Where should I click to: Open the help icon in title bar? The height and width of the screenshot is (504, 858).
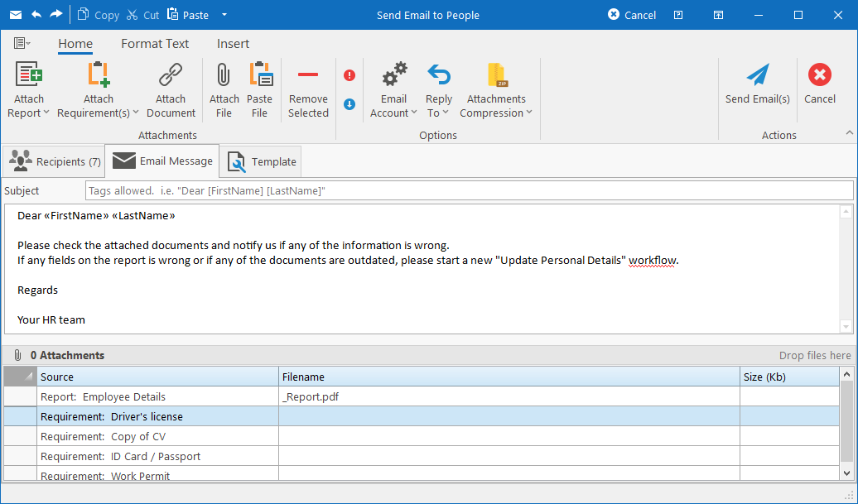pyautogui.click(x=678, y=15)
